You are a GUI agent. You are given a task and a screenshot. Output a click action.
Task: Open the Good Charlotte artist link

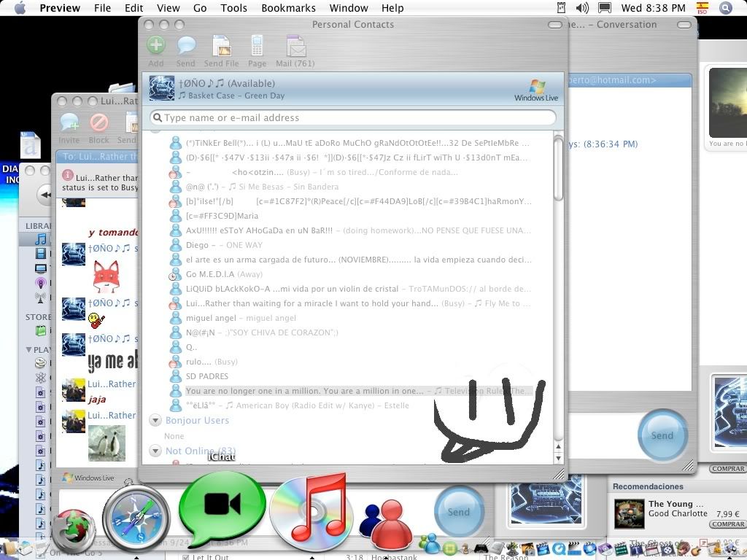tap(678, 513)
